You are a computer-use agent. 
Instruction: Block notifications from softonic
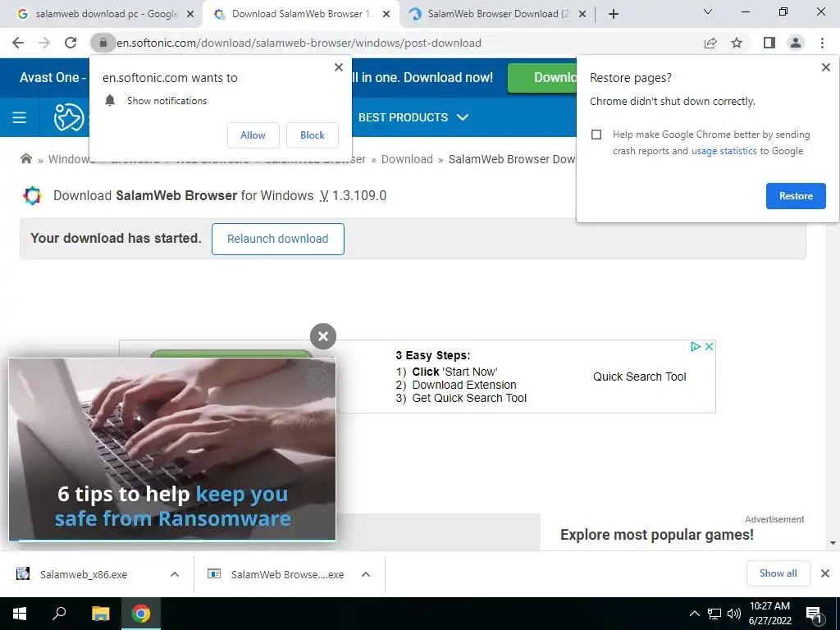tap(313, 135)
